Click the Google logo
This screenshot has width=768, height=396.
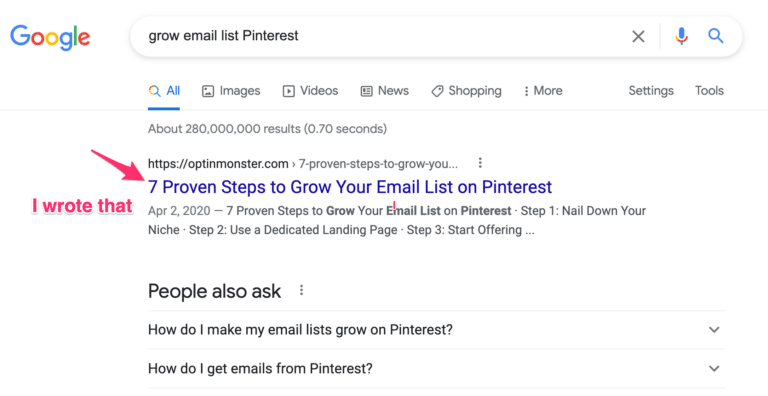(50, 38)
